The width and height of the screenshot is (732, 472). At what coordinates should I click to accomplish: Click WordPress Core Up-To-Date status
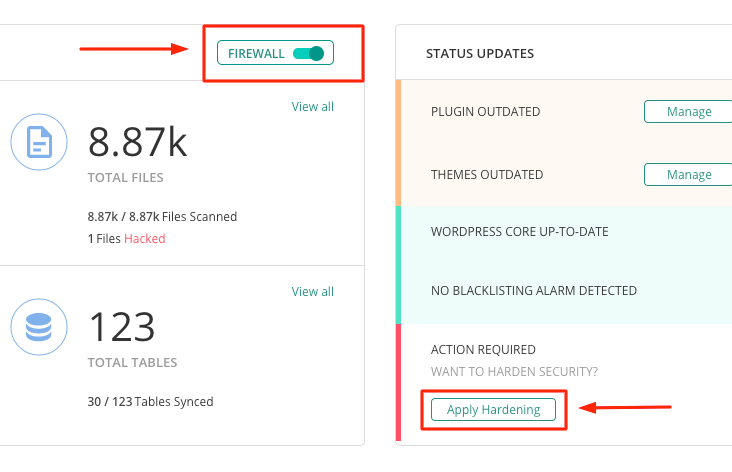tap(520, 232)
